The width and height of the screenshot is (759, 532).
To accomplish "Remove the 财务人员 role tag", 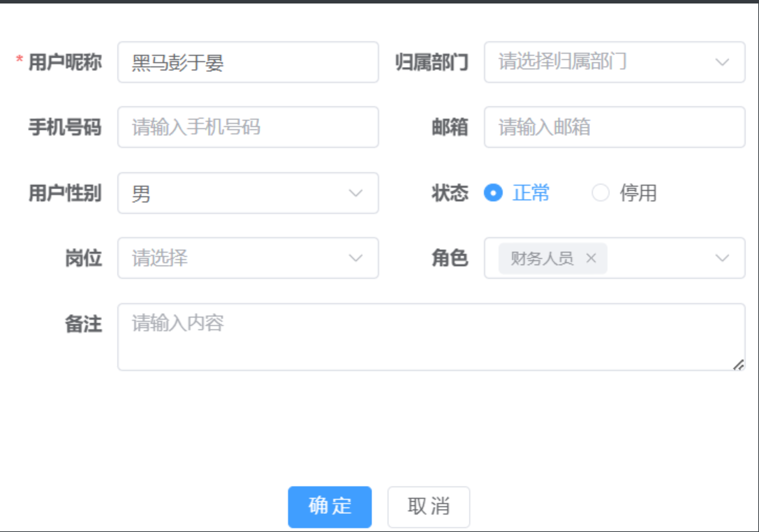I will [x=591, y=258].
